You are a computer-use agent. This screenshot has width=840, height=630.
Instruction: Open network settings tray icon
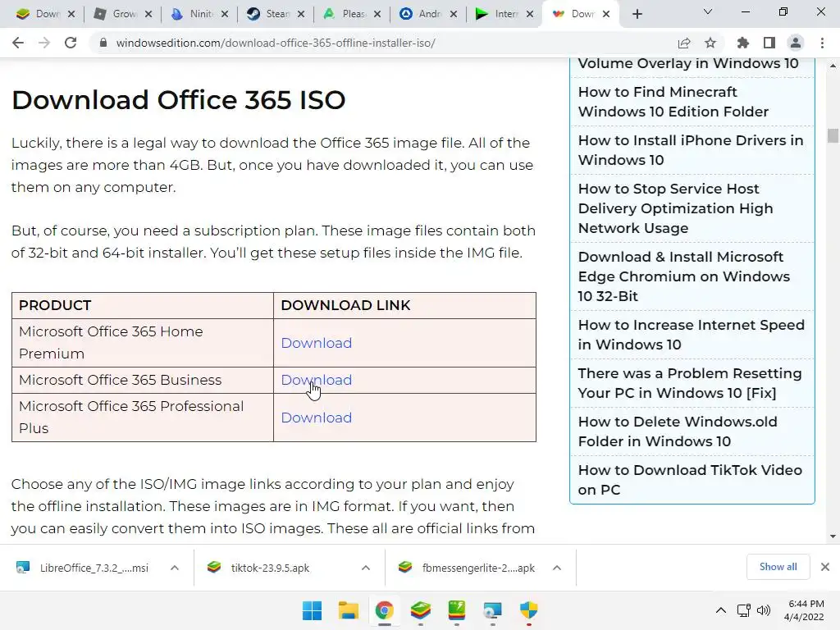pyautogui.click(x=743, y=610)
